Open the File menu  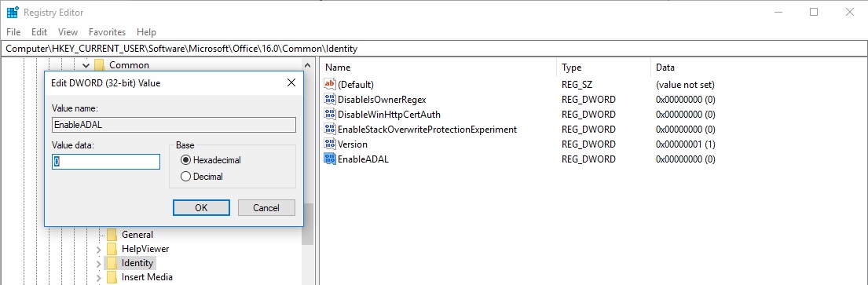point(13,32)
